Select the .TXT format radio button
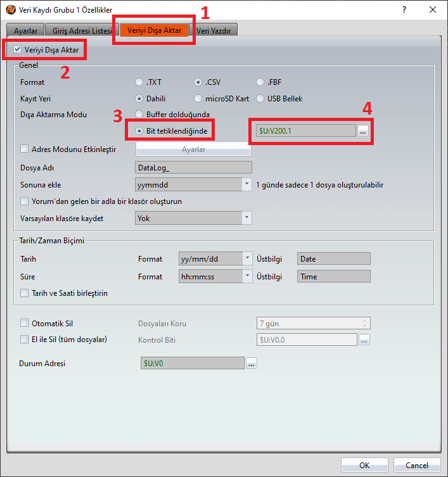The height and width of the screenshot is (477, 448). pos(139,82)
